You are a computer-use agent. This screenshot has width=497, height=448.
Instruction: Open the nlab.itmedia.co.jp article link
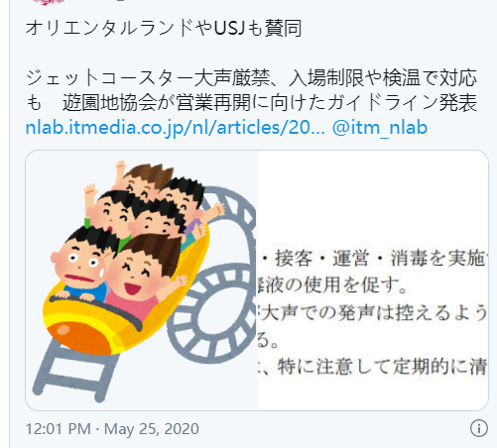coord(175,128)
